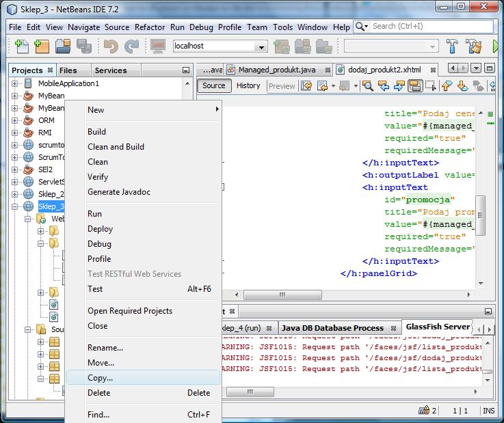Click the History view button
The width and height of the screenshot is (504, 423).
[248, 85]
